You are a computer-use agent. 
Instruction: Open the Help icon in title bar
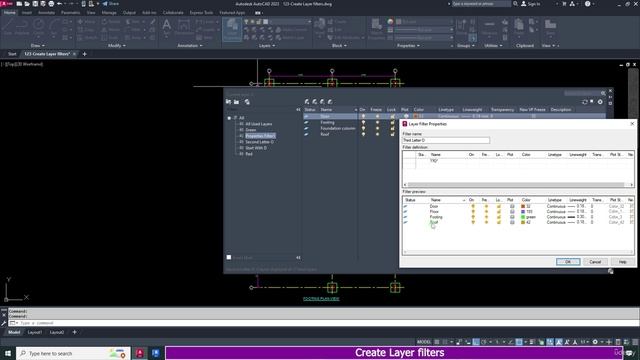[x=587, y=4]
